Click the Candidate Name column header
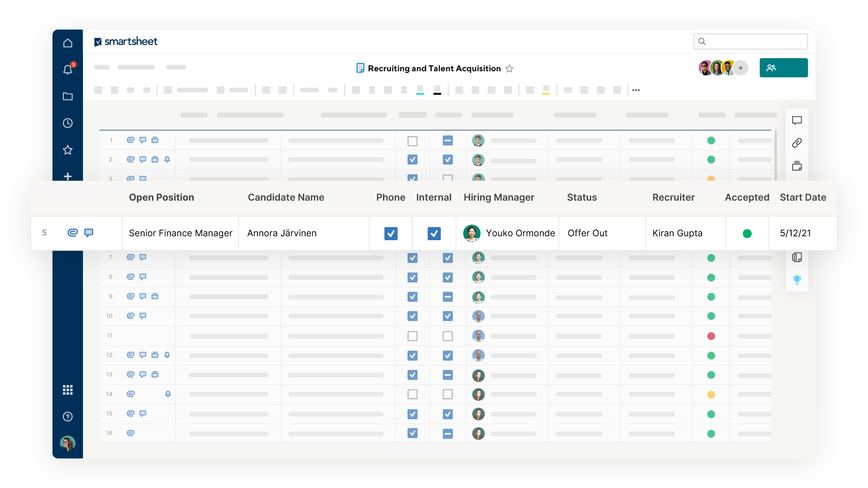868x488 pixels. pyautogui.click(x=286, y=197)
